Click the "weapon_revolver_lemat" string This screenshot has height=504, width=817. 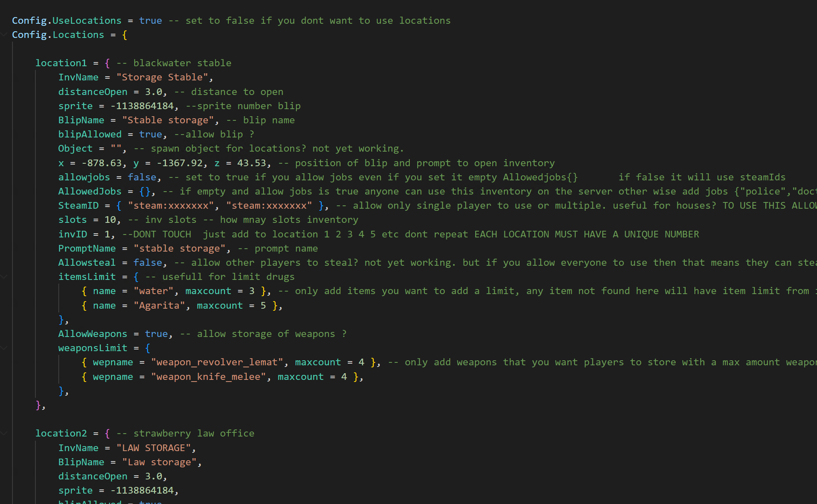pyautogui.click(x=217, y=362)
